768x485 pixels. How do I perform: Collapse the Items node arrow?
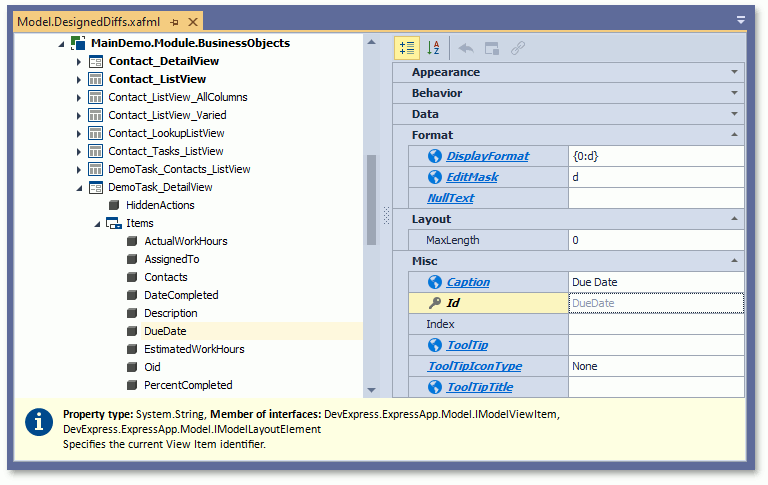click(x=97, y=224)
